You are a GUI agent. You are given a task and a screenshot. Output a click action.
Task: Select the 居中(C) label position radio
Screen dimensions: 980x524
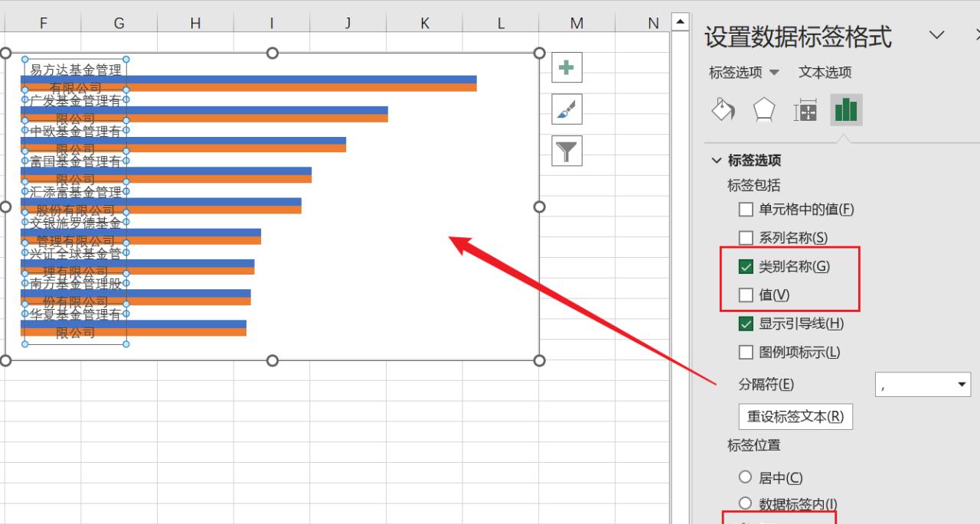(745, 477)
